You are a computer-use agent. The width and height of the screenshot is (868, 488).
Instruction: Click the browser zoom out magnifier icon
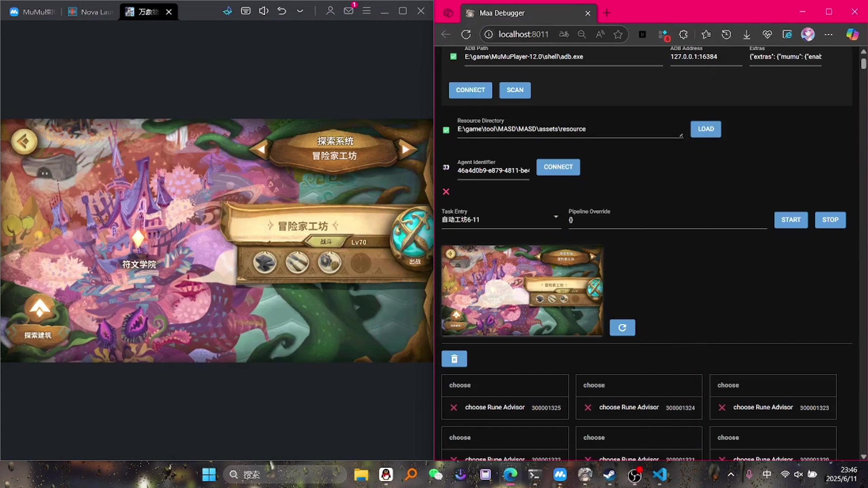click(582, 34)
